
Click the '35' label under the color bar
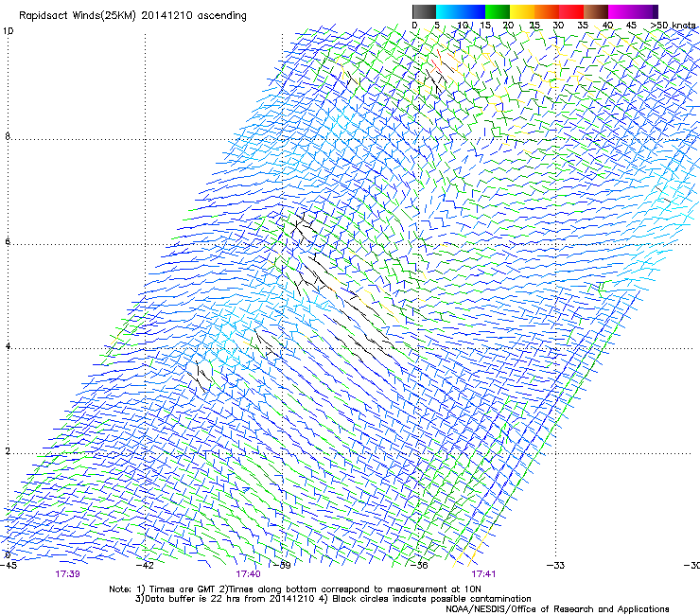tap(583, 25)
